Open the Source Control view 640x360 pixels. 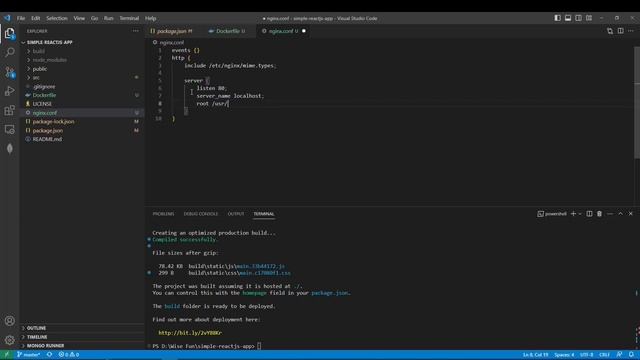point(9,72)
